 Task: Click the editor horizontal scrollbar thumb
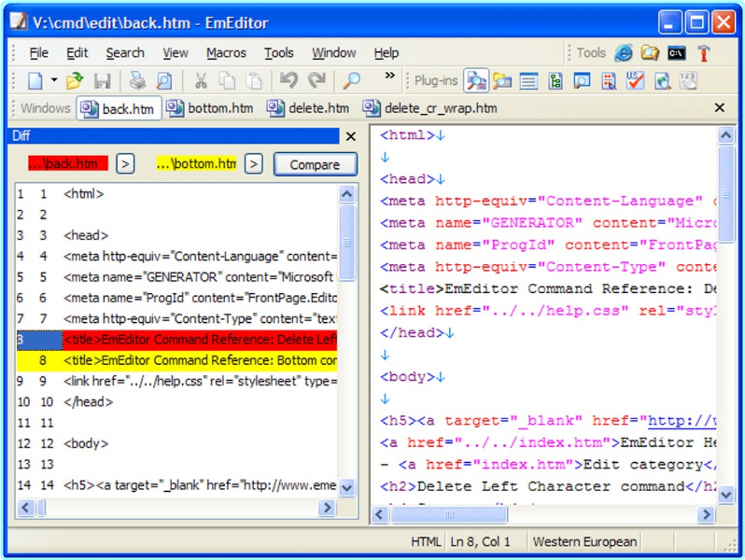(x=448, y=514)
